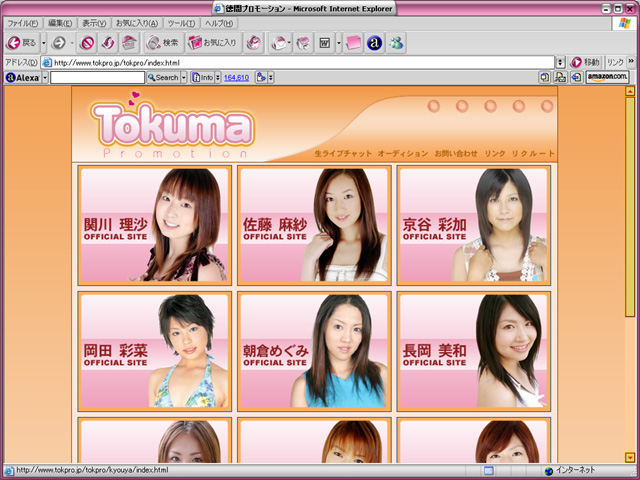Open the Search (検索) toolbar button
Image resolution: width=640 pixels, height=480 pixels.
tap(162, 43)
